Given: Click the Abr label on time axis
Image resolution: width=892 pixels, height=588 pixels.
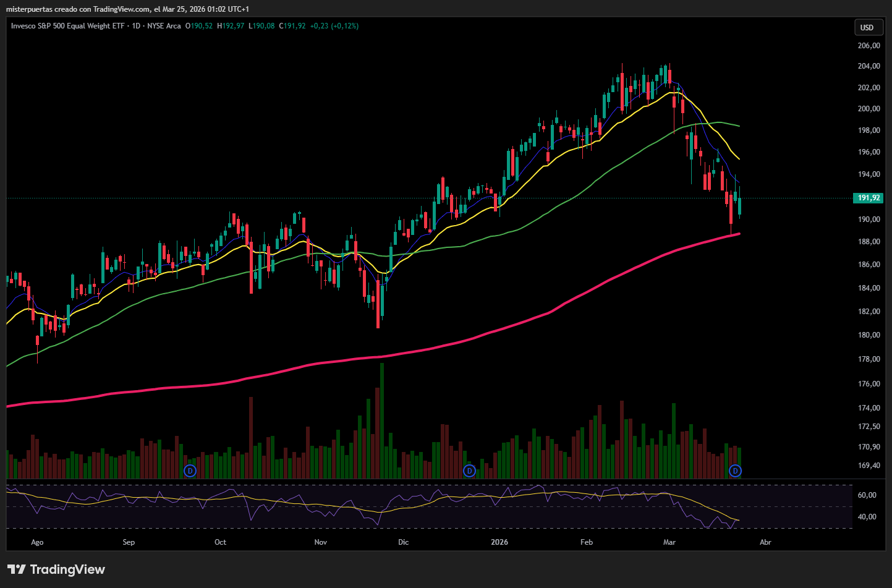Looking at the screenshot, I should point(765,542).
